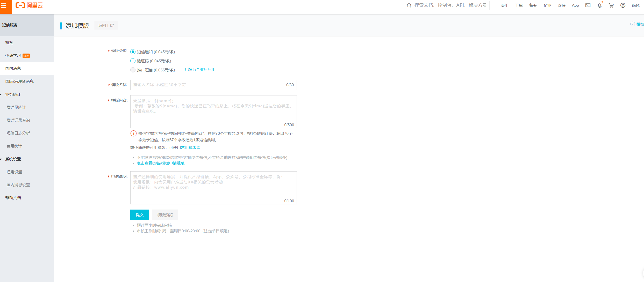Focus the 模版名称 input field
This screenshot has width=644, height=282.
(213, 85)
